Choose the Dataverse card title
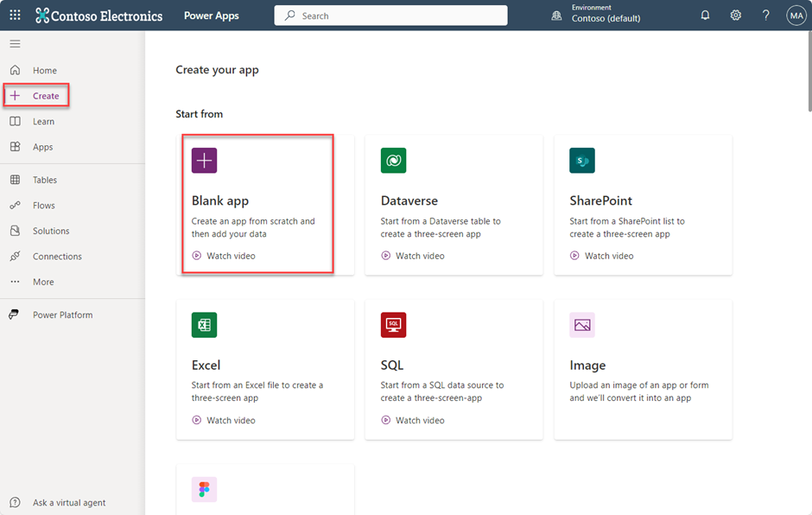 coord(409,200)
